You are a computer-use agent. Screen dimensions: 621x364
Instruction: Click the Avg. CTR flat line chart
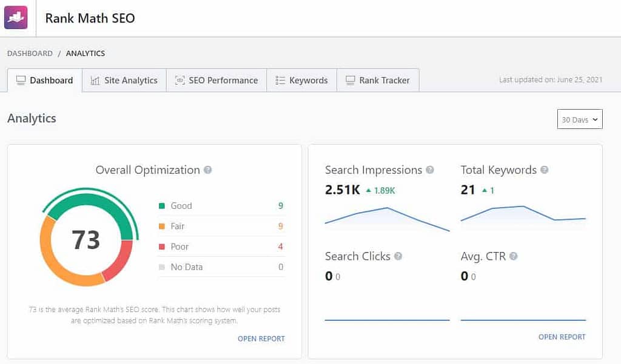coord(523,320)
